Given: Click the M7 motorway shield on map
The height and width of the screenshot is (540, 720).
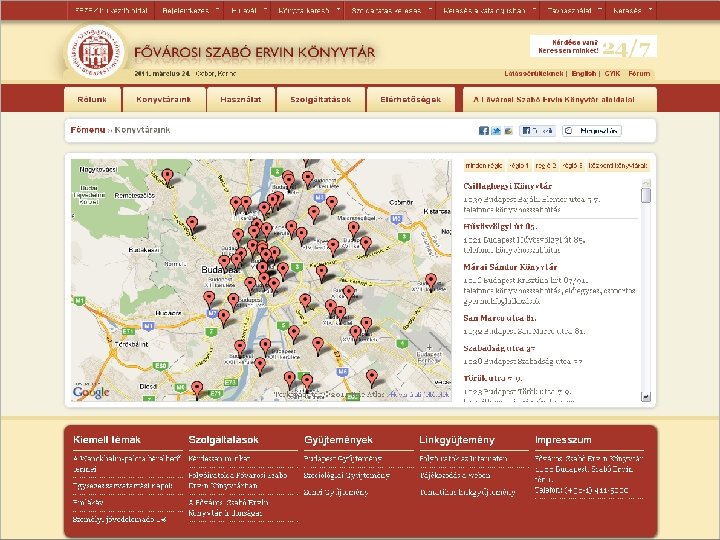Looking at the screenshot, I should pos(212,314).
